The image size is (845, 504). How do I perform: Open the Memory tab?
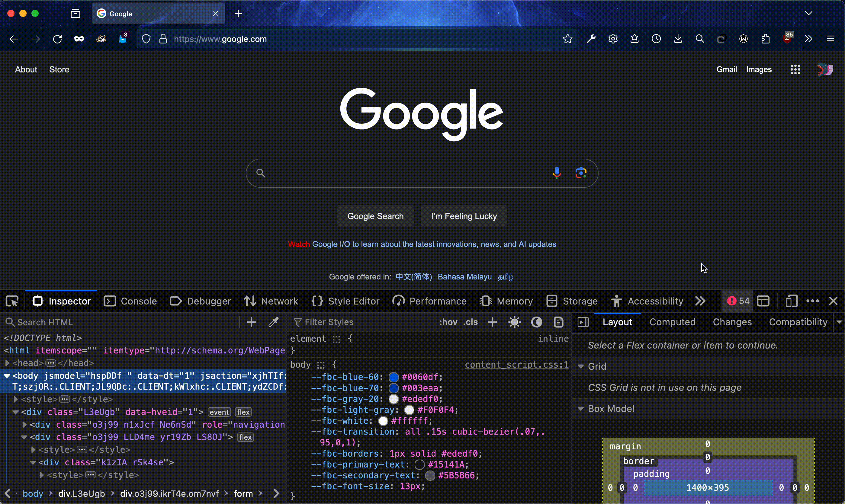506,301
